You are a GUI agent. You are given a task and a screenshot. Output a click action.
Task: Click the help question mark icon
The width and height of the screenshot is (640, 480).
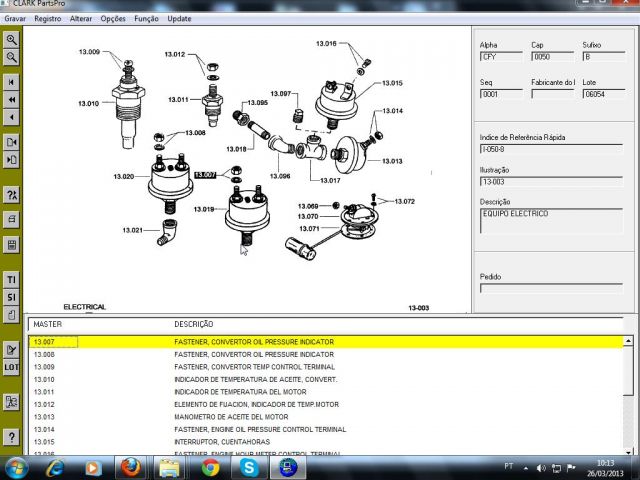click(11, 437)
